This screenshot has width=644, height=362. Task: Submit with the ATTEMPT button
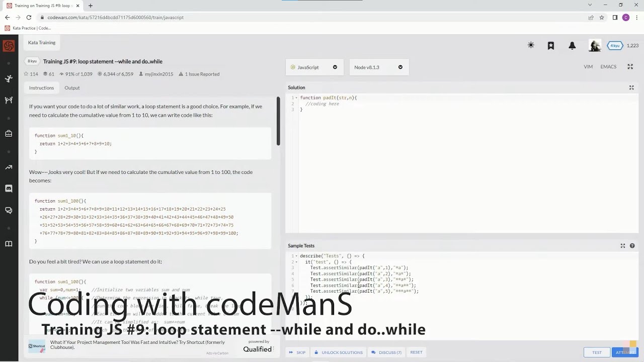625,352
